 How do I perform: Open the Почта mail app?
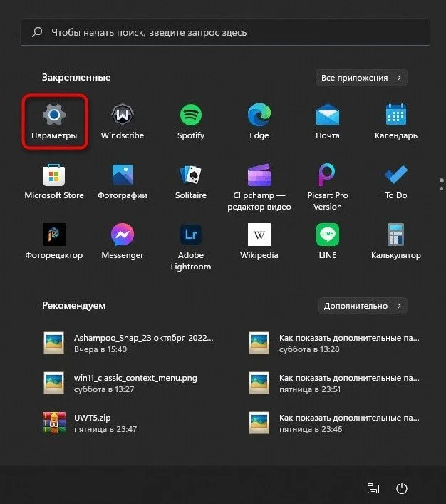pyautogui.click(x=328, y=121)
